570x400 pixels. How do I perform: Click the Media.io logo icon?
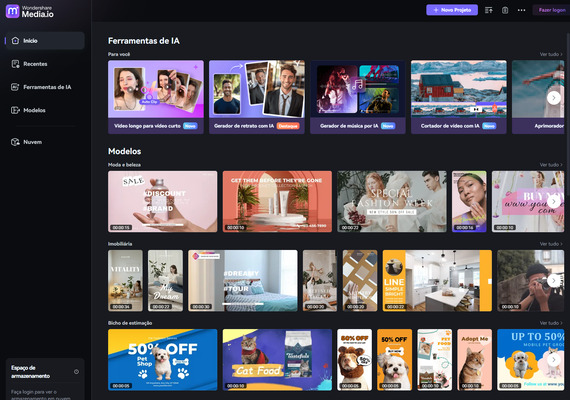pos(12,11)
